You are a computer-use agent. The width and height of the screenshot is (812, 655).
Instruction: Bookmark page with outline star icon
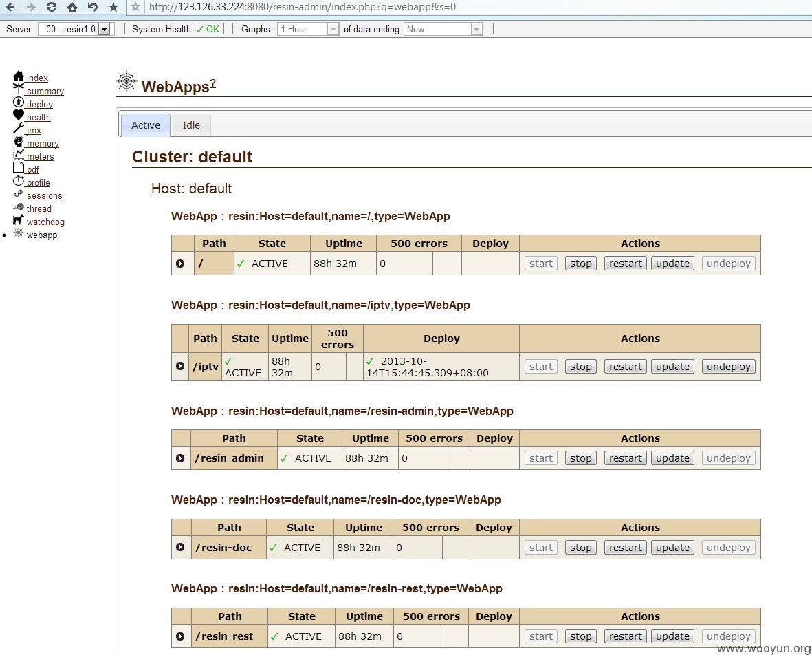(135, 8)
